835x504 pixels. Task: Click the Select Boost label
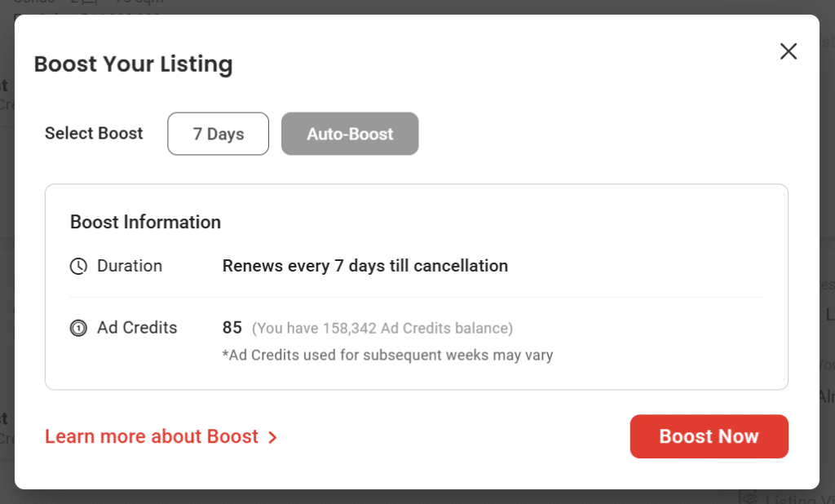pos(94,134)
